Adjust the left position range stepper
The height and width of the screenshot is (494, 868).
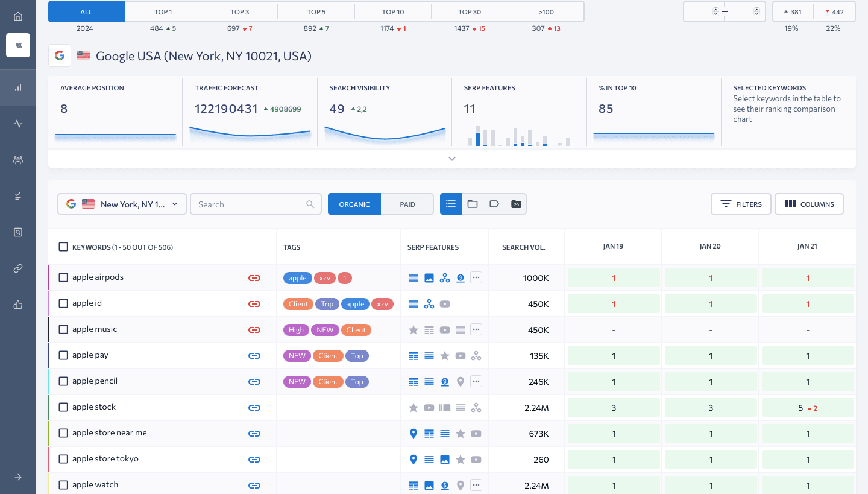715,11
